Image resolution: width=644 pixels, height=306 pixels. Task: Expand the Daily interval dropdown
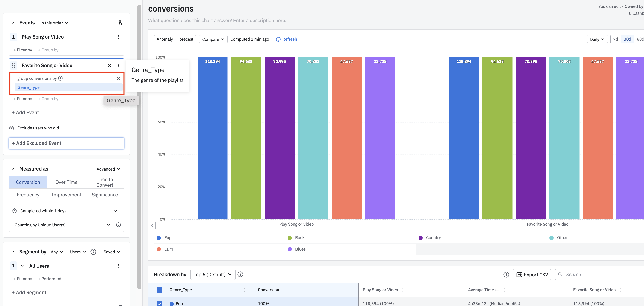click(597, 39)
